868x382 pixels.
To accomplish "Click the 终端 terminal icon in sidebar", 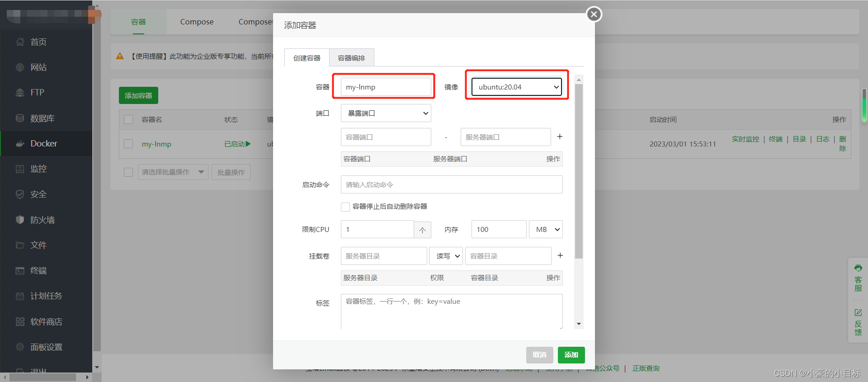I will 20,271.
